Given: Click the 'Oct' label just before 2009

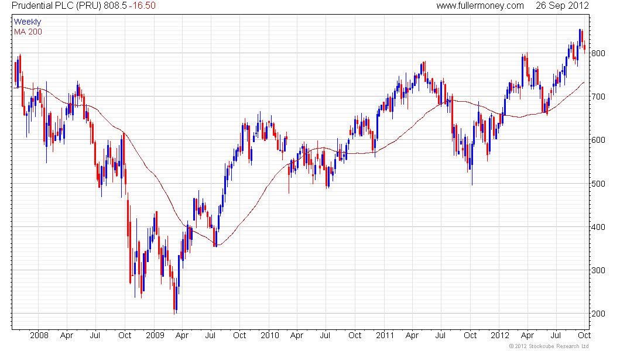Looking at the screenshot, I should 125,335.
